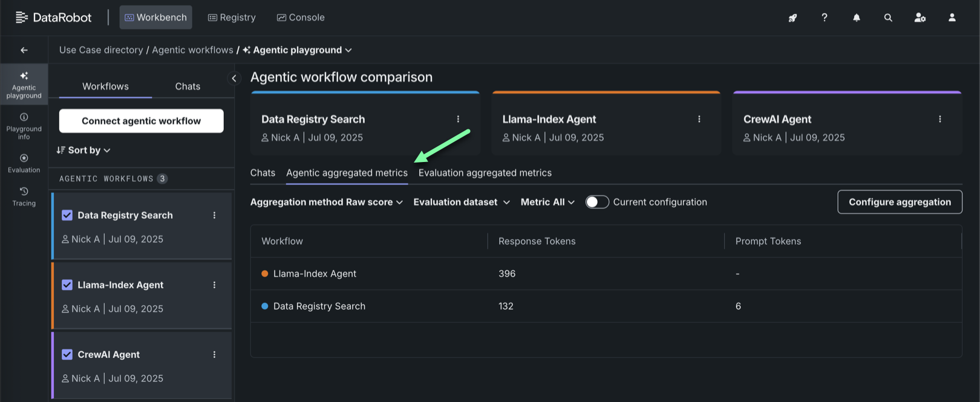The height and width of the screenshot is (402, 980).
Task: Expand the Sort by dropdown
Action: pyautogui.click(x=83, y=150)
